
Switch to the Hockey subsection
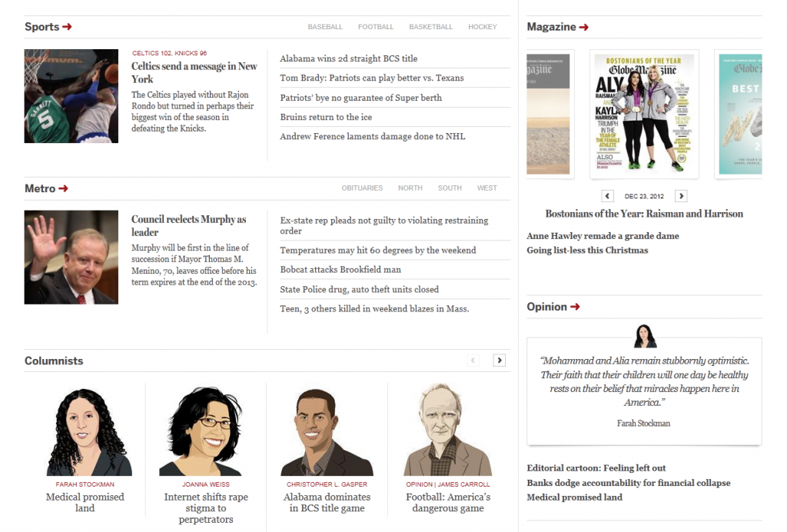[483, 27]
